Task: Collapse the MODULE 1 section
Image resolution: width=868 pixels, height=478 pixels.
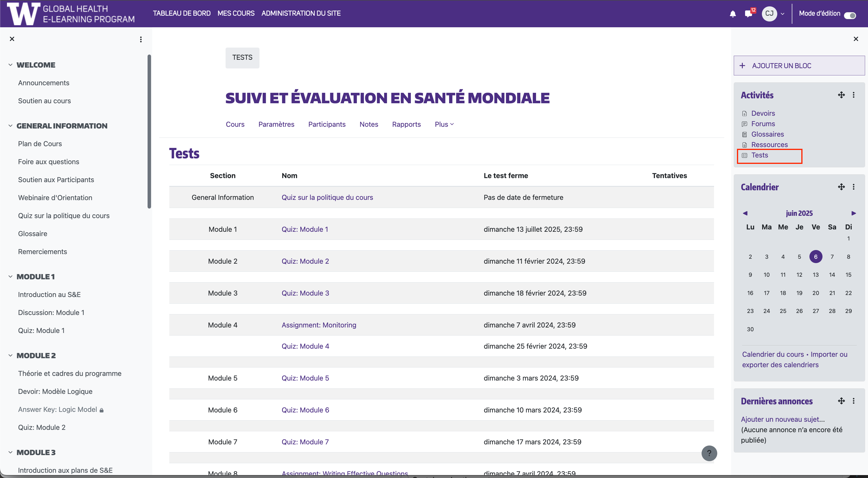Action: click(10, 276)
